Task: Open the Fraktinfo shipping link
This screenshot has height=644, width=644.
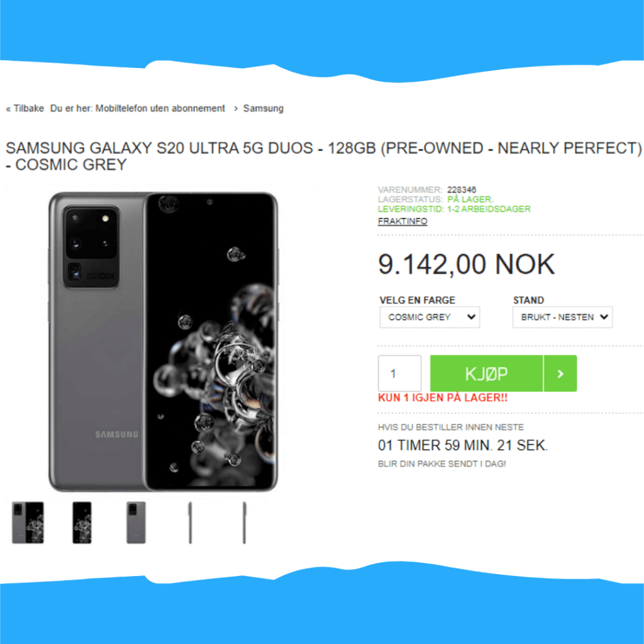Action: (x=402, y=221)
